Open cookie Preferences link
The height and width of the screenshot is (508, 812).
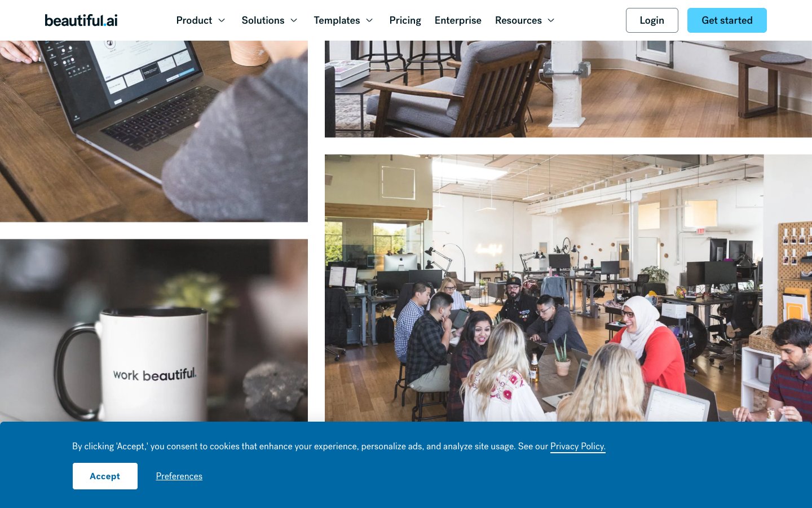[179, 476]
